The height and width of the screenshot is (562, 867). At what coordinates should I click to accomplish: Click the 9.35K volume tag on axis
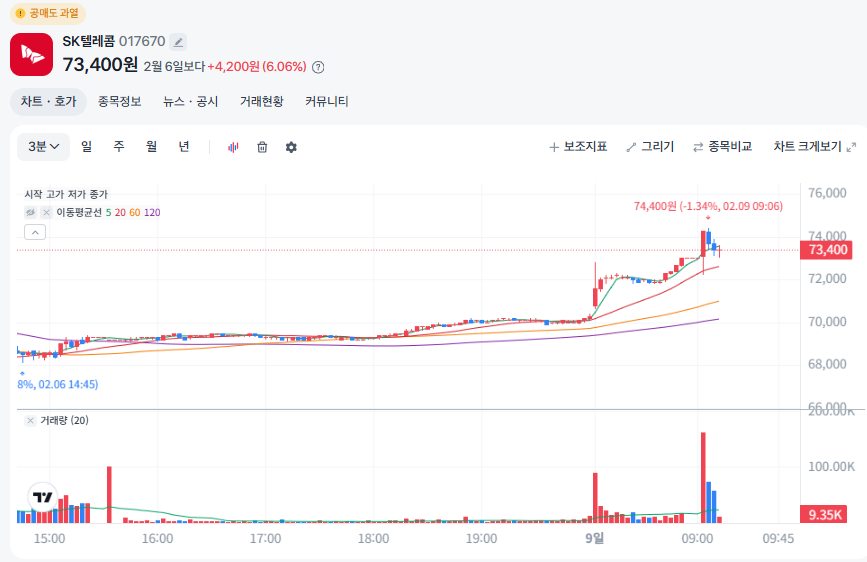(824, 515)
